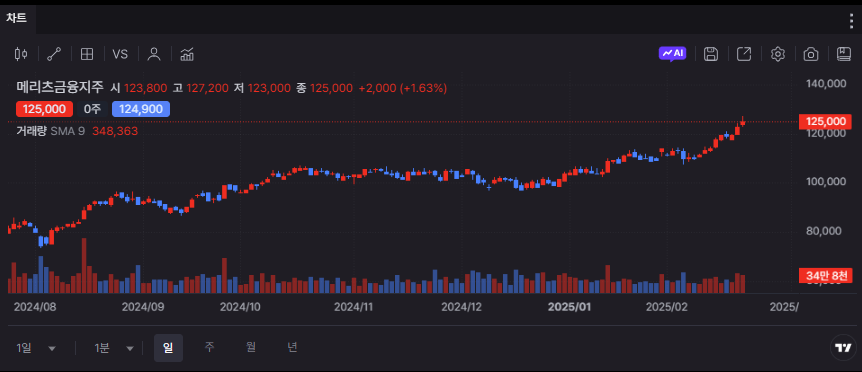Screen dimensions: 862x372
Task: Switch to the 월 monthly interval
Action: [251, 347]
